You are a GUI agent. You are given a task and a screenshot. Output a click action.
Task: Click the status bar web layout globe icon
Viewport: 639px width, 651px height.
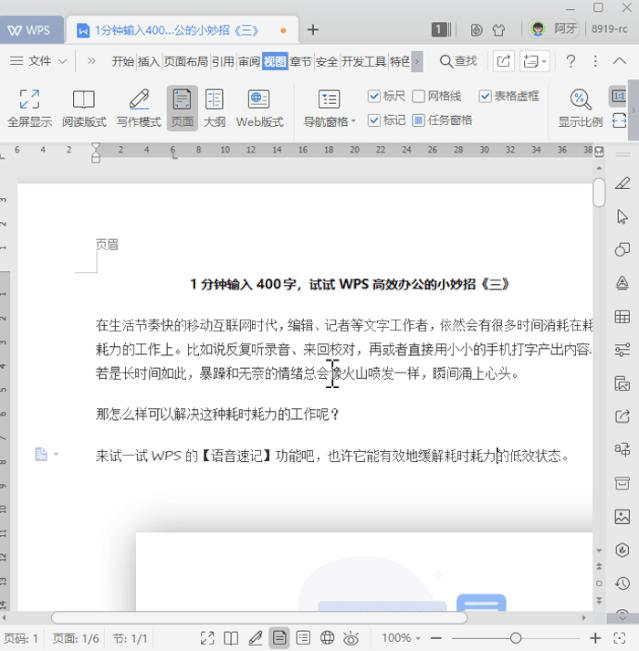(x=327, y=638)
